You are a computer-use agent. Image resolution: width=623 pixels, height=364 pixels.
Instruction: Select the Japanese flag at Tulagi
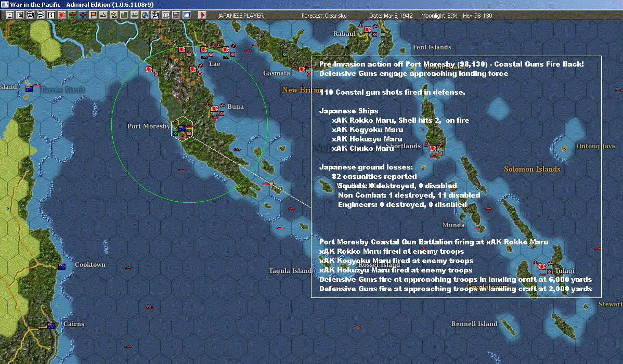[x=542, y=267]
